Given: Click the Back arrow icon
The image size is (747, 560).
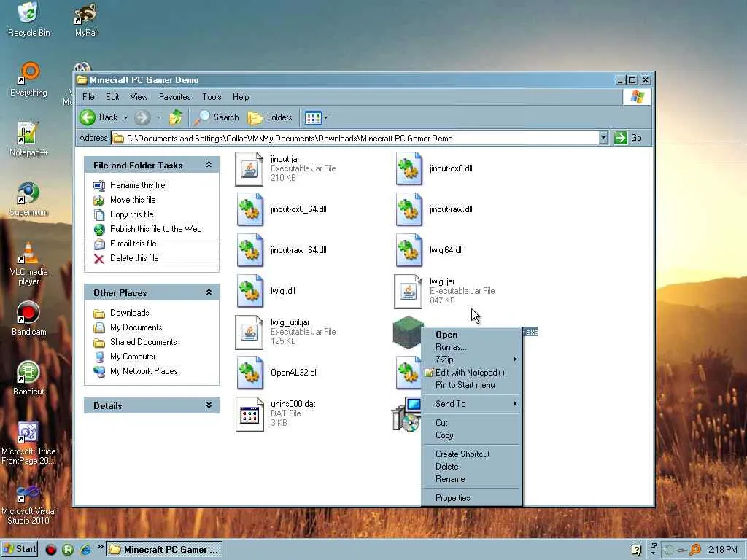Looking at the screenshot, I should coord(88,117).
